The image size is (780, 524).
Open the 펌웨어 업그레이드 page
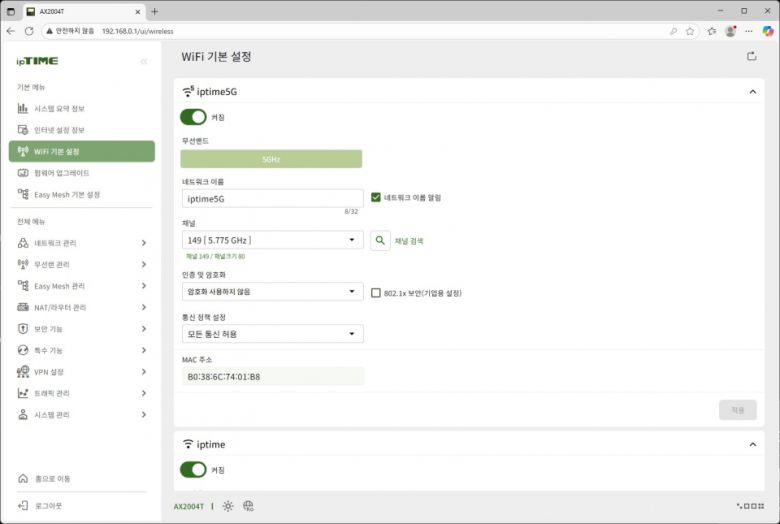pyautogui.click(x=82, y=173)
